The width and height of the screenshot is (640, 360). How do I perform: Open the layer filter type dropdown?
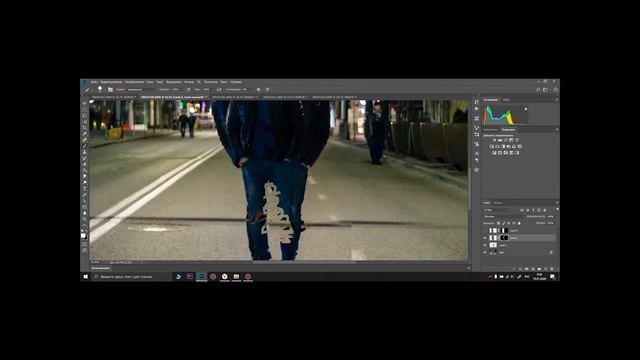tap(497, 210)
